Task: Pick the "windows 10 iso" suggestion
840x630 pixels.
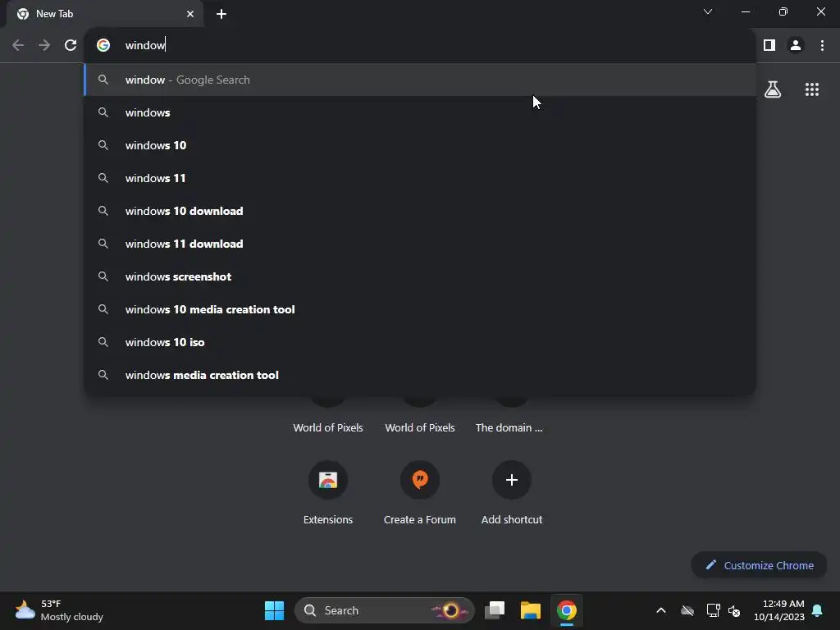Action: pos(420,342)
